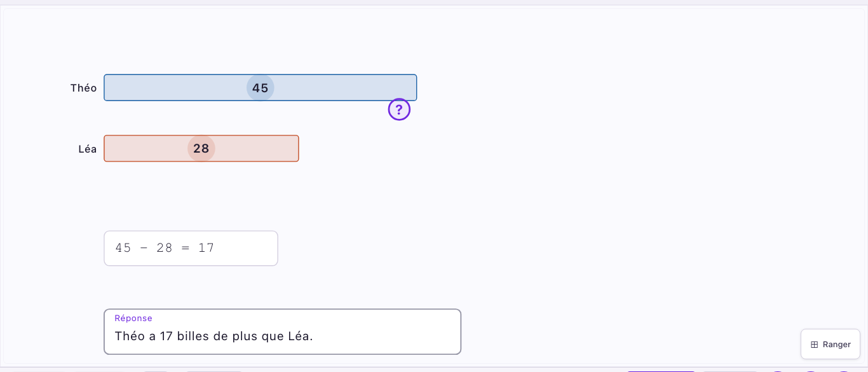Select the Réponse label tab
This screenshot has width=868, height=372.
pyautogui.click(x=133, y=318)
